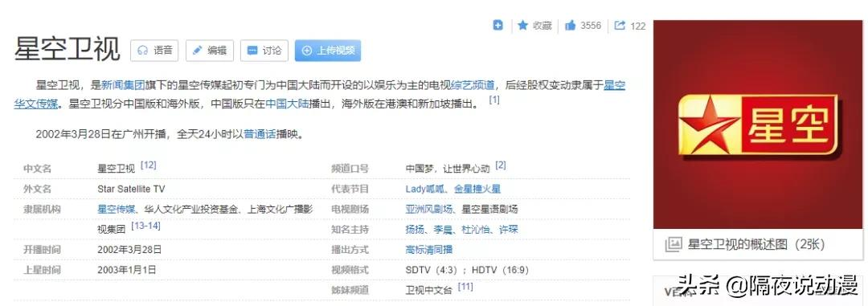Open the 高标清同播 link
Viewport: 868px width, 306px height.
click(x=429, y=250)
